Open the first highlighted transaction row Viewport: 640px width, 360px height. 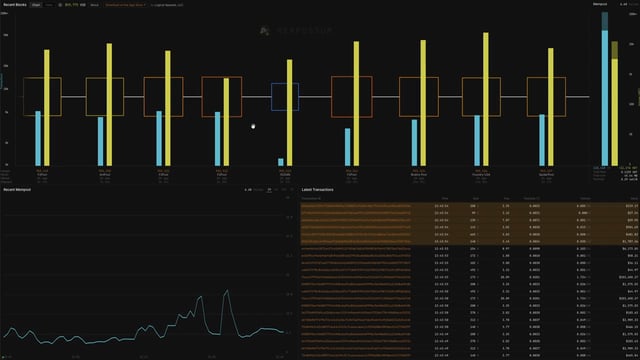(469, 206)
